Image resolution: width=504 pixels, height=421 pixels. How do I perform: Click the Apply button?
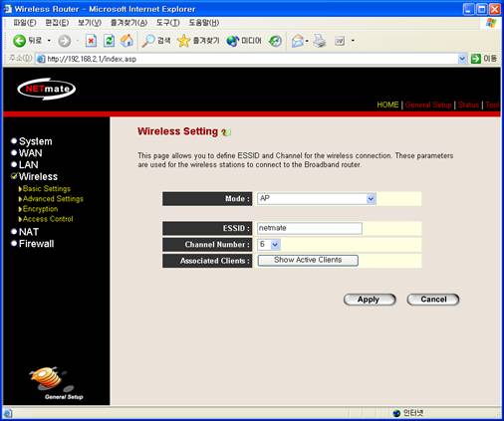pyautogui.click(x=370, y=300)
